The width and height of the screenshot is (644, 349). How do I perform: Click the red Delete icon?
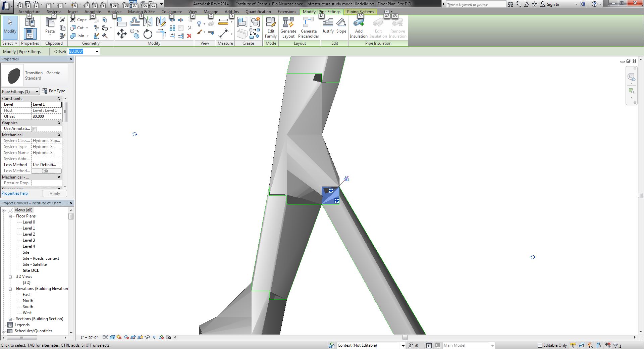[x=189, y=36]
